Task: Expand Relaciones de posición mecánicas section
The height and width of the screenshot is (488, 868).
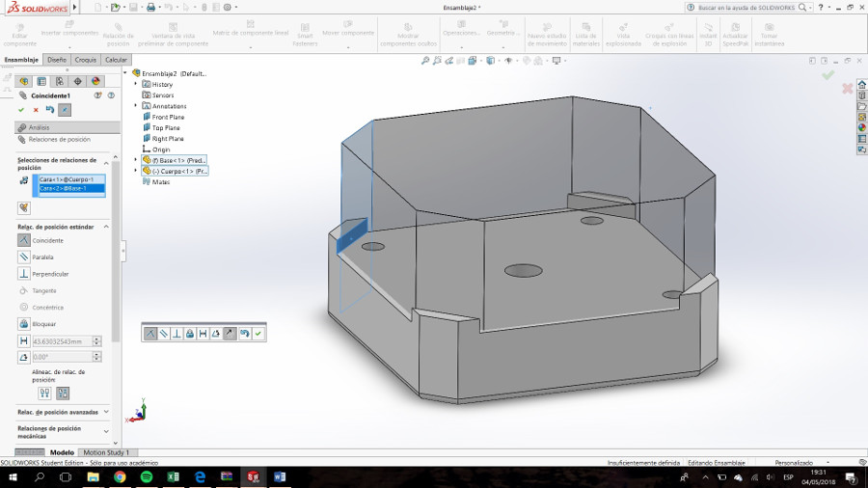Action: point(106,431)
